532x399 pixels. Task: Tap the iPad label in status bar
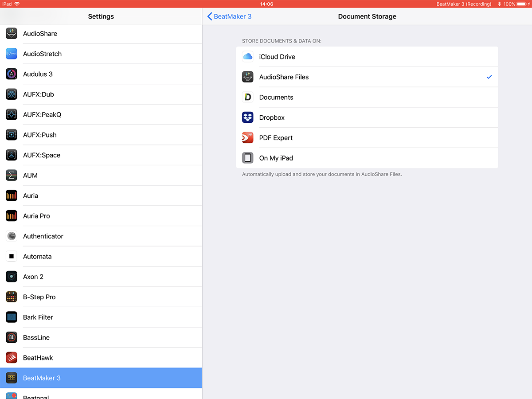(x=7, y=4)
